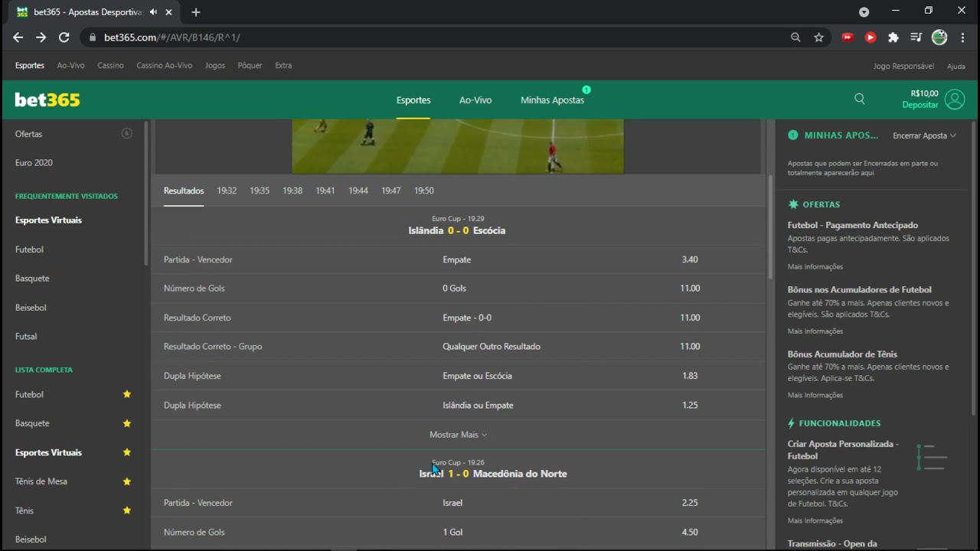Open Jogo Responsável link
980x551 pixels.
(x=903, y=67)
